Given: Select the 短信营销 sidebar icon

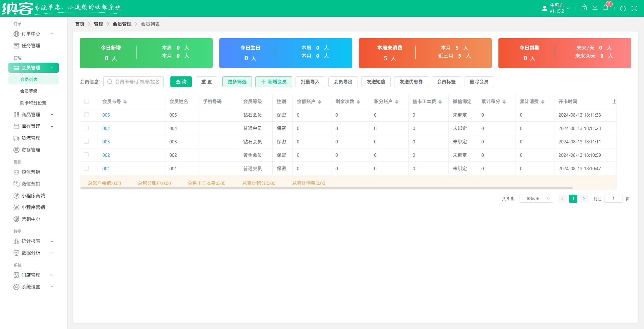Looking at the screenshot, I should pos(16,172).
